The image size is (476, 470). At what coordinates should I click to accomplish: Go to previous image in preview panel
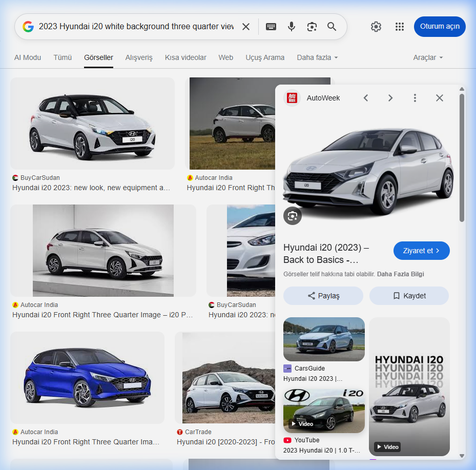pyautogui.click(x=366, y=98)
